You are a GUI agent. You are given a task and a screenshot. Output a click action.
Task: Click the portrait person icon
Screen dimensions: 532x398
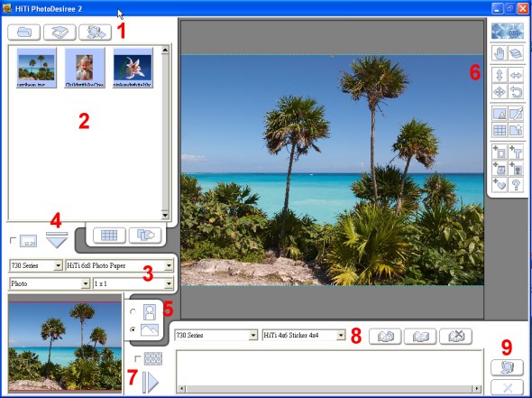point(150,311)
